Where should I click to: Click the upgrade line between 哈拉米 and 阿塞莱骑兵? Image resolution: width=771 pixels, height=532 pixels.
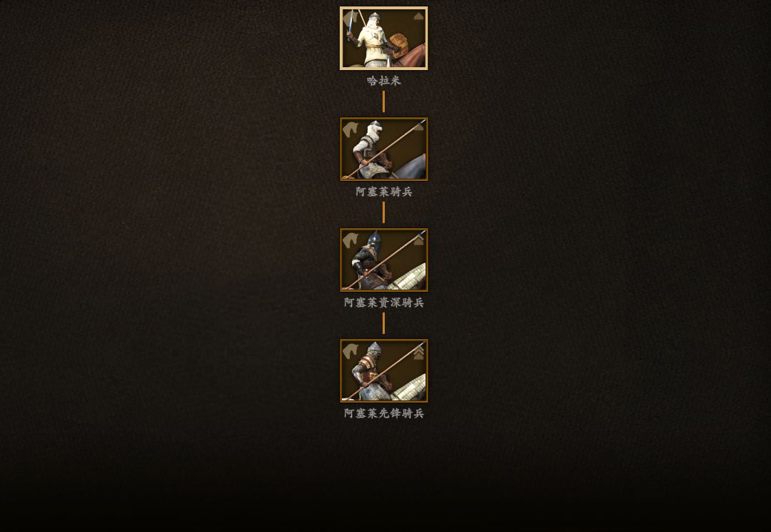pos(383,102)
